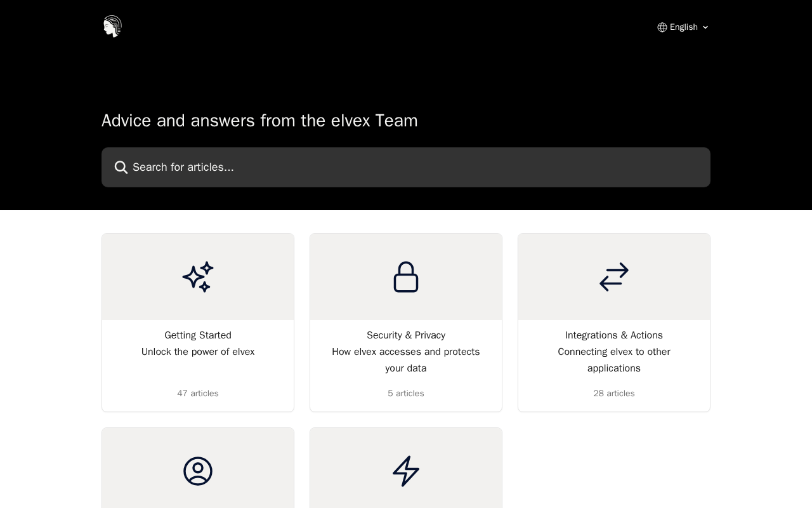Focus the Search for articles field
The height and width of the screenshot is (508, 812).
coord(406,168)
